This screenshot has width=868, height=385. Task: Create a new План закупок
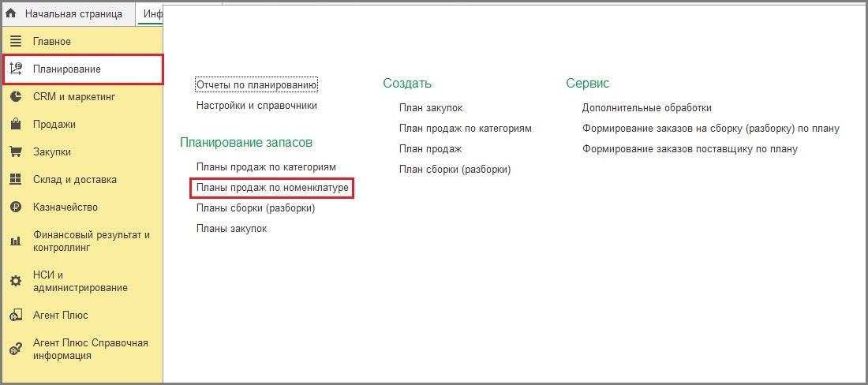(431, 108)
